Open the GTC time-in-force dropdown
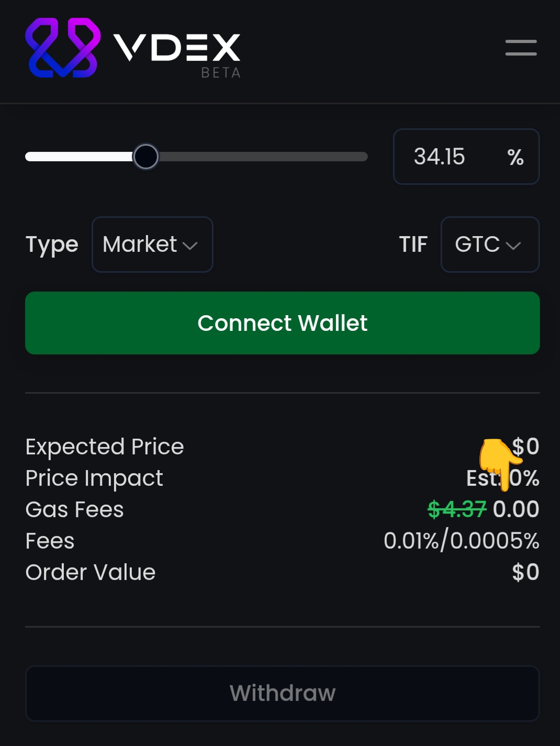The width and height of the screenshot is (560, 746). click(489, 244)
